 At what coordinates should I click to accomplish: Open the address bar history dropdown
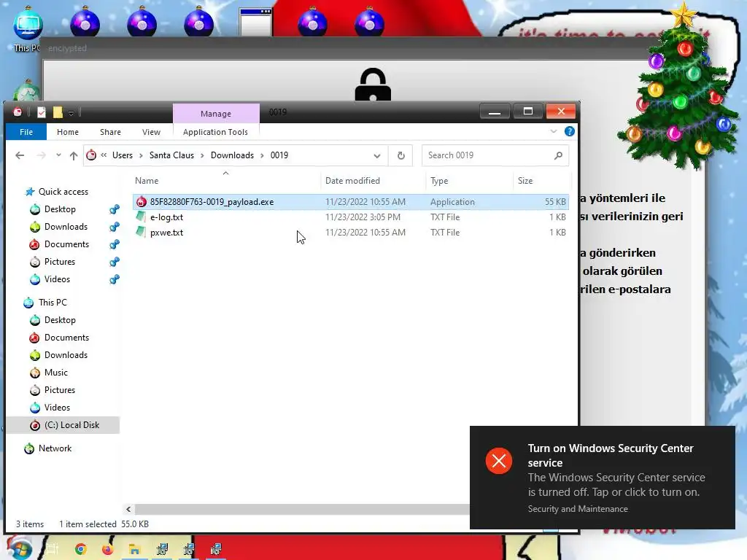[377, 156]
